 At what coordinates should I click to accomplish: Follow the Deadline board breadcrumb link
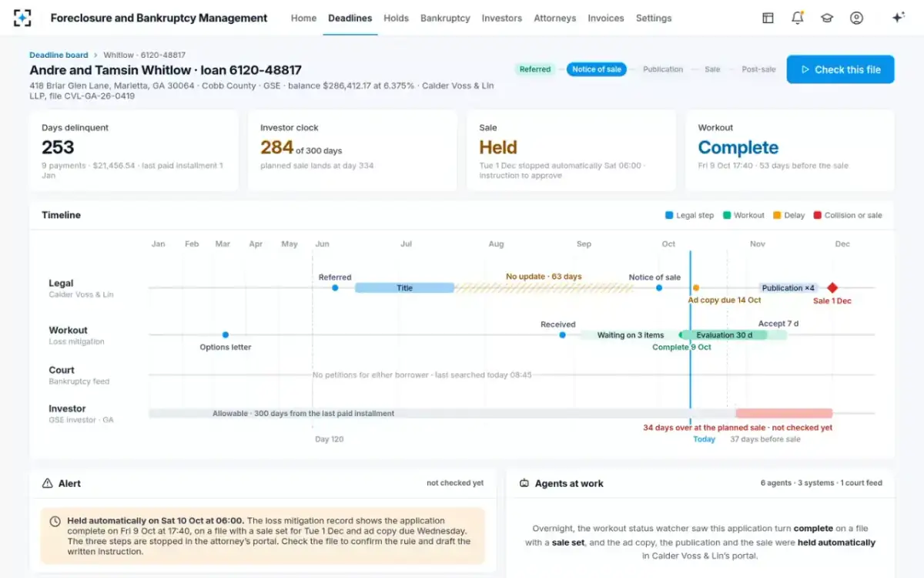pos(59,55)
